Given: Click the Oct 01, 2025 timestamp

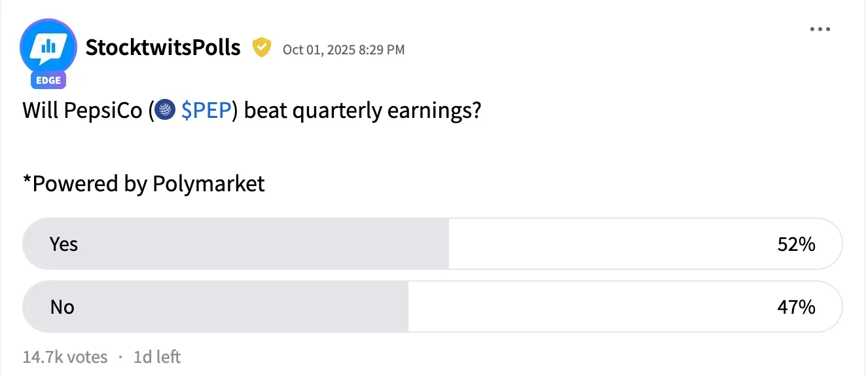Looking at the screenshot, I should [x=344, y=49].
